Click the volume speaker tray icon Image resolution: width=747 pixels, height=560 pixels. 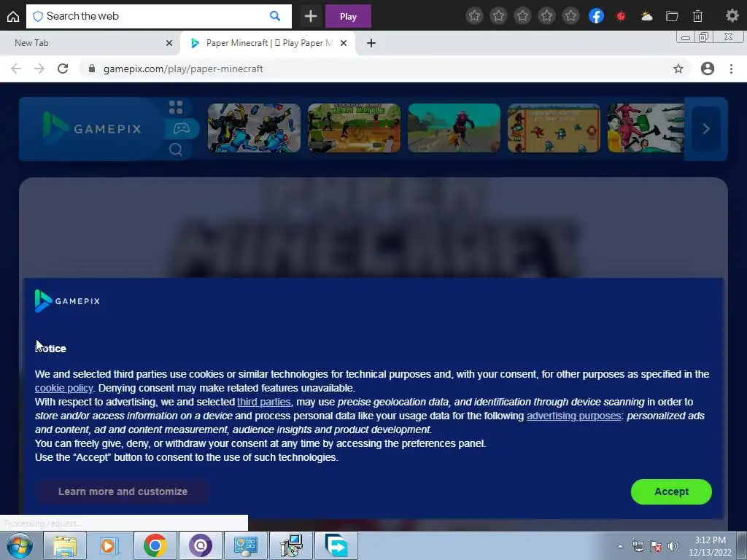[x=673, y=546]
